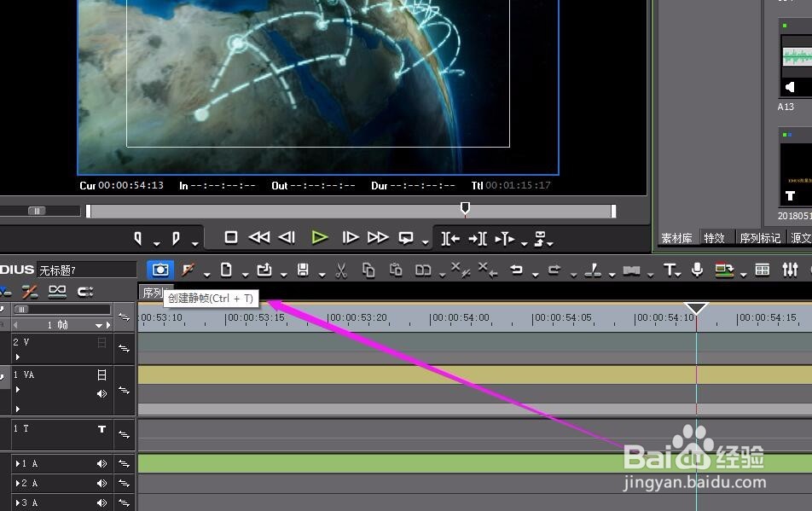Click the Create Title T icon
The image size is (812, 511).
tap(669, 270)
